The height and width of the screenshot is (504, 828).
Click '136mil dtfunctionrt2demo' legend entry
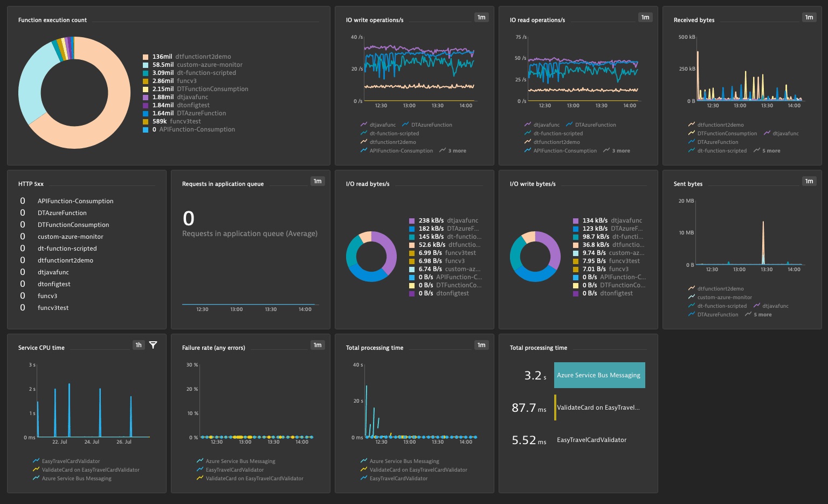(187, 57)
